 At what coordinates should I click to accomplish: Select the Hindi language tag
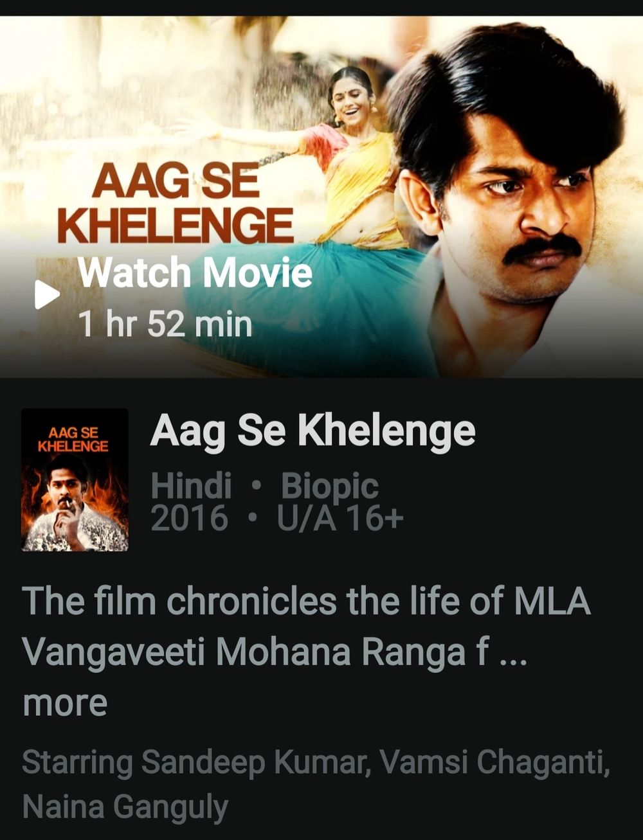tap(191, 485)
